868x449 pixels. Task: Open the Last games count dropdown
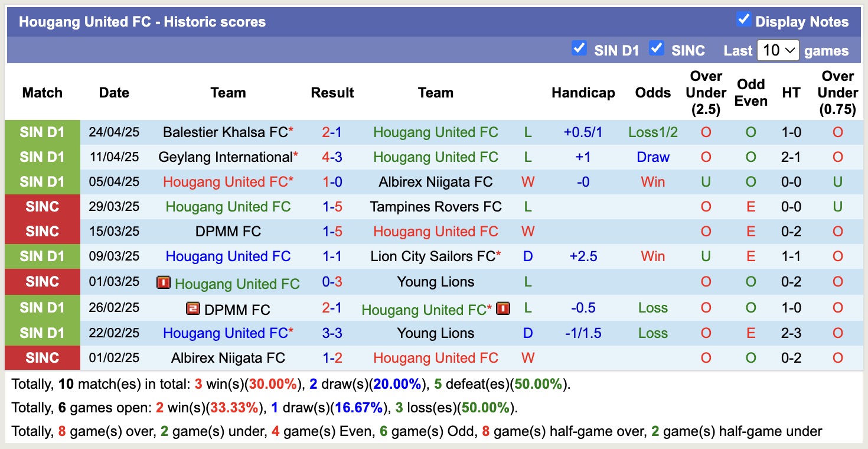pos(778,50)
